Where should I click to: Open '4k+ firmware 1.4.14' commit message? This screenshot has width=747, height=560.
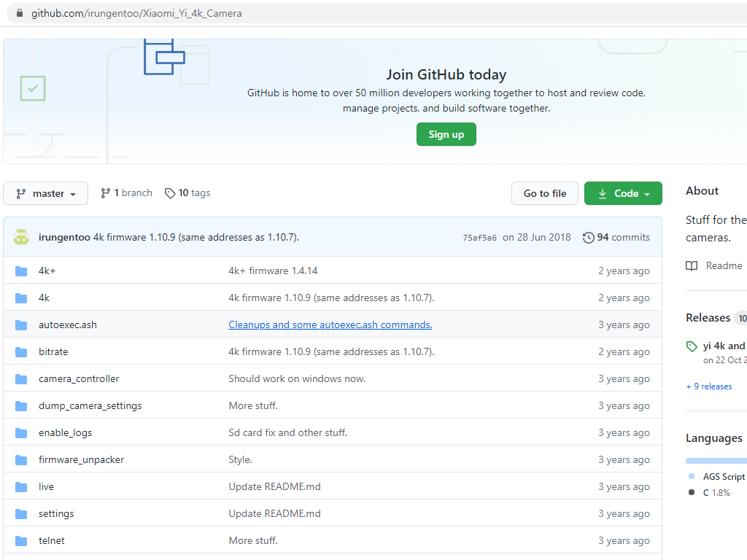pos(273,271)
